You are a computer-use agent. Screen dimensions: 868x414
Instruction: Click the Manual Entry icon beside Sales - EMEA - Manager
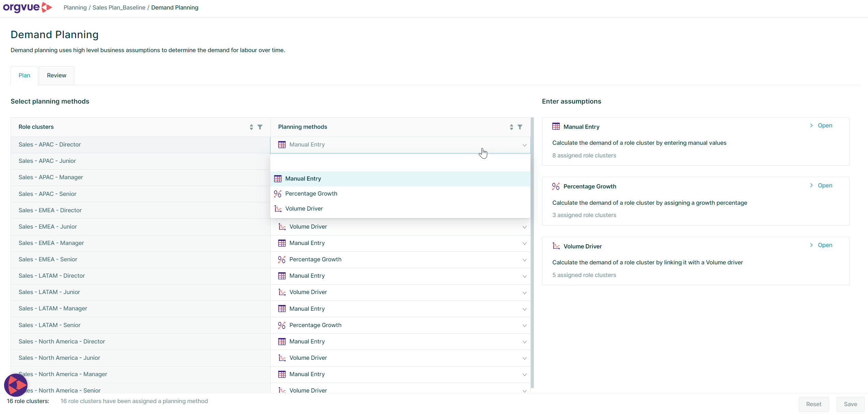[282, 243]
